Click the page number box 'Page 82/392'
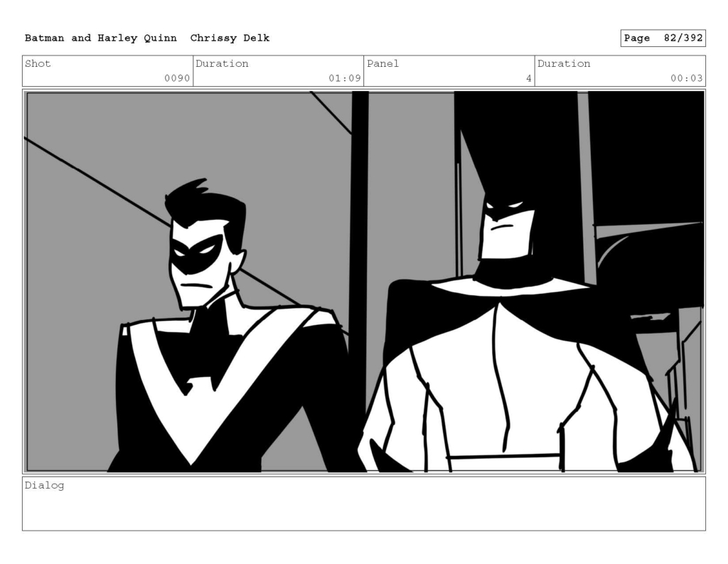 [x=663, y=38]
